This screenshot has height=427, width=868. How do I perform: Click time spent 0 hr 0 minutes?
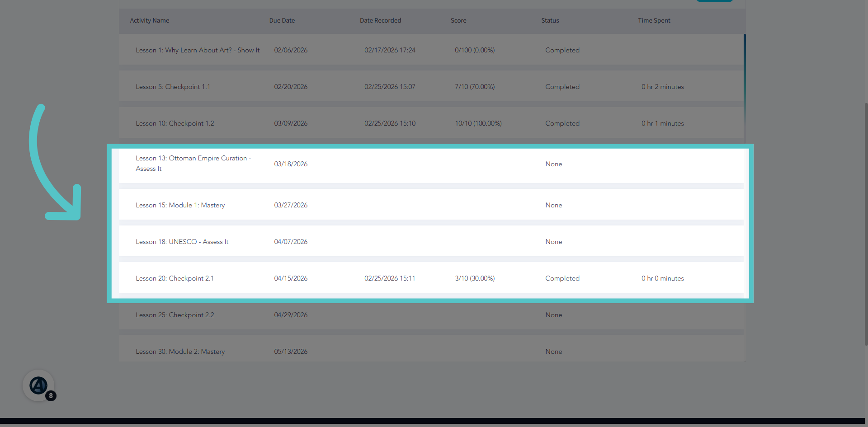point(662,278)
